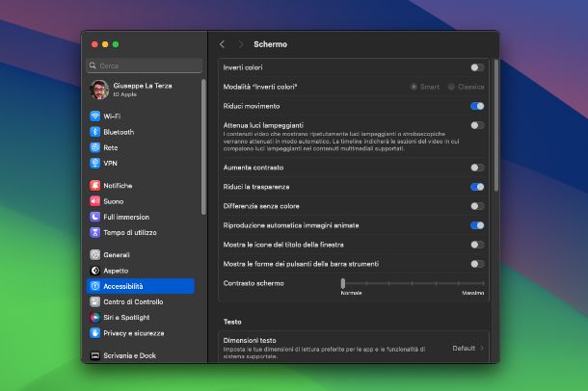Turn off Riduci la trasparenza
This screenshot has height=391, width=588.
pos(477,187)
